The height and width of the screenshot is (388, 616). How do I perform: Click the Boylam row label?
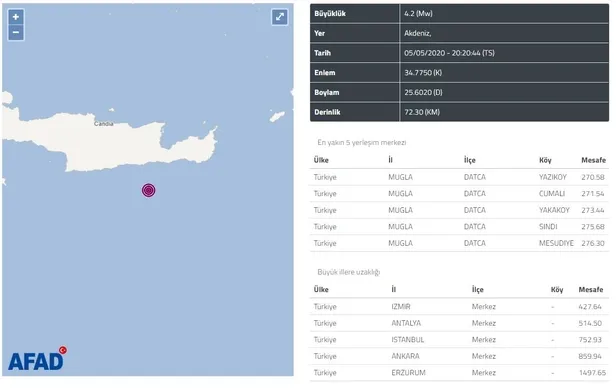[326, 93]
